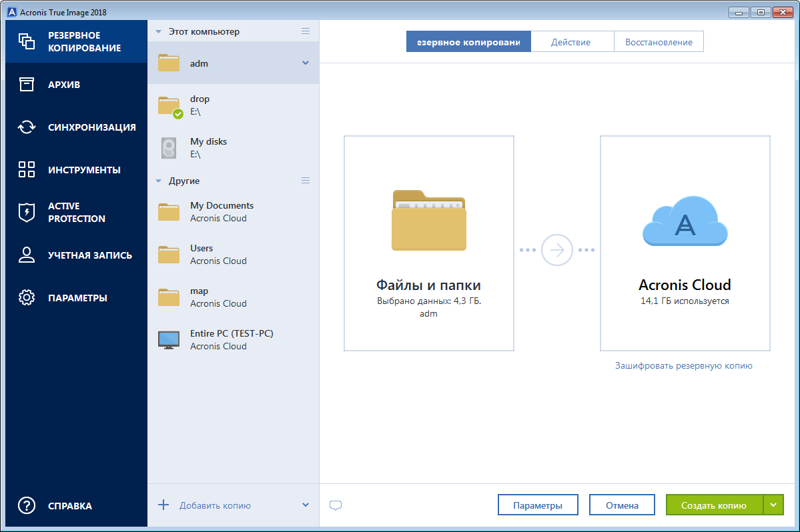Screen dimensions: 800x532
Task: Open 'СПРАВКА' in the sidebar
Action: coord(77,505)
